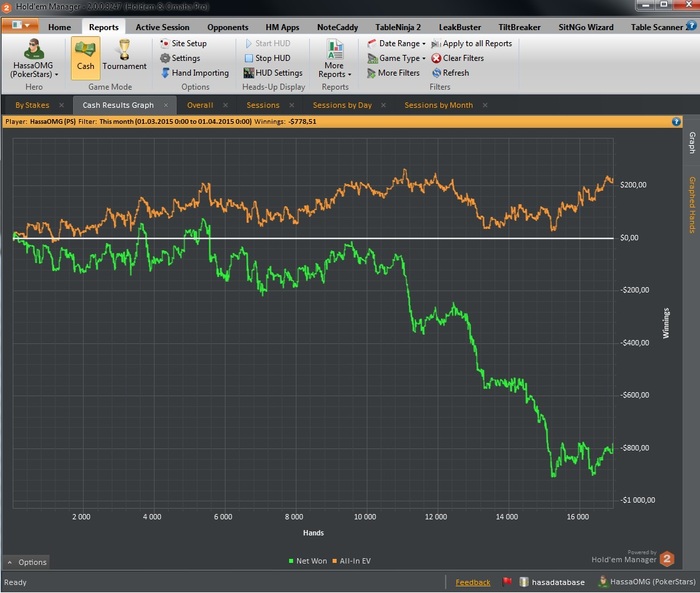Select Cash Results Graph report tab
Image resolution: width=700 pixels, height=593 pixels.
click(118, 105)
